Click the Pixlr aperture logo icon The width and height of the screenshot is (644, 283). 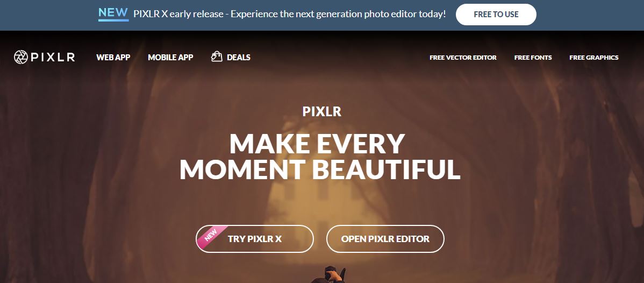20,57
